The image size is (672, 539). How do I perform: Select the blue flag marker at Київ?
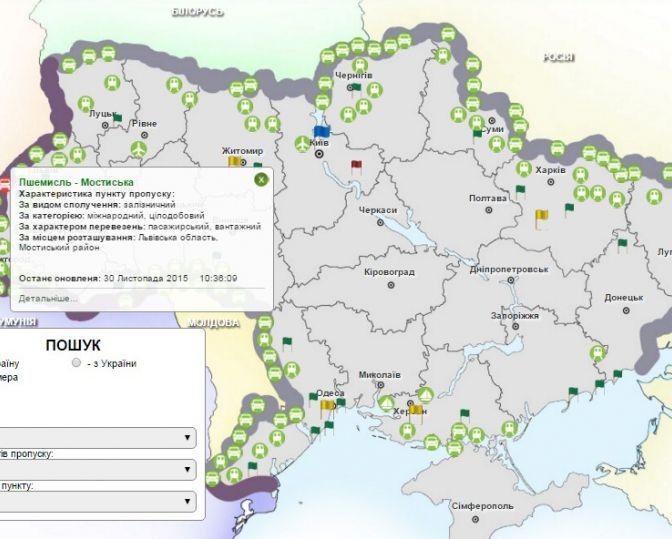point(321,132)
